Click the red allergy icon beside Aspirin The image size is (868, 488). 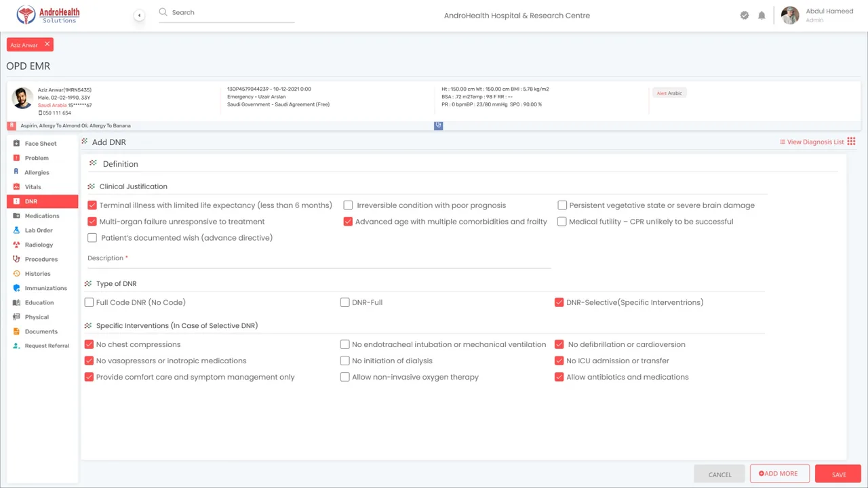coord(12,125)
